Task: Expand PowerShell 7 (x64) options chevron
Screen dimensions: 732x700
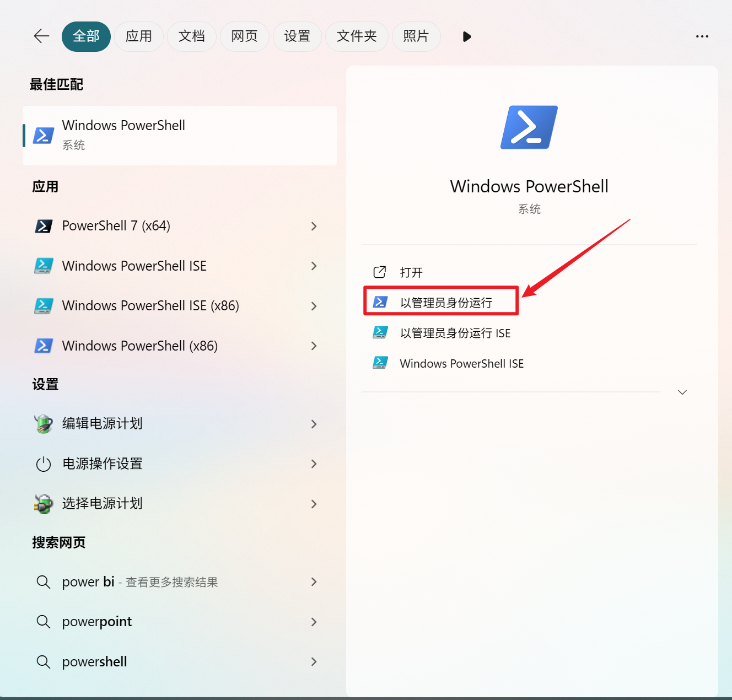Action: [x=314, y=226]
